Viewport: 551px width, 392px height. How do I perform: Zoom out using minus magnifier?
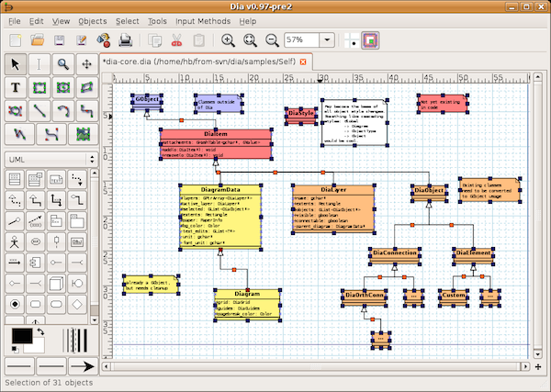(x=272, y=40)
